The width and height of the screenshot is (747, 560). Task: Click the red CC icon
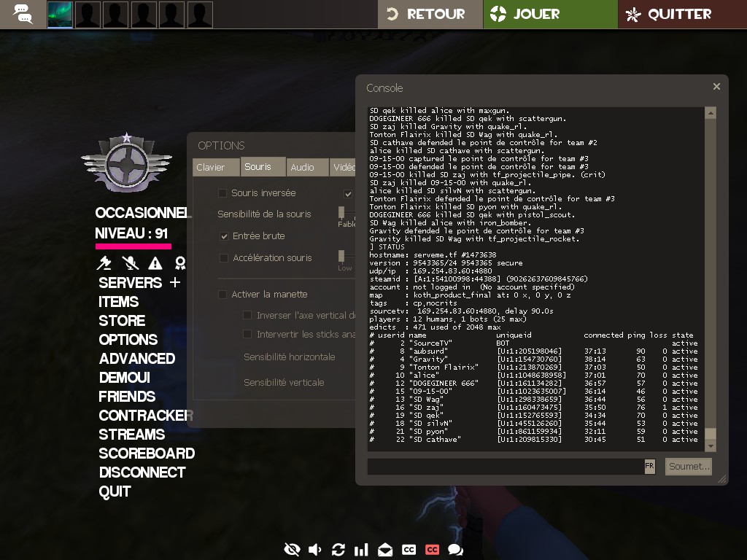click(x=433, y=549)
